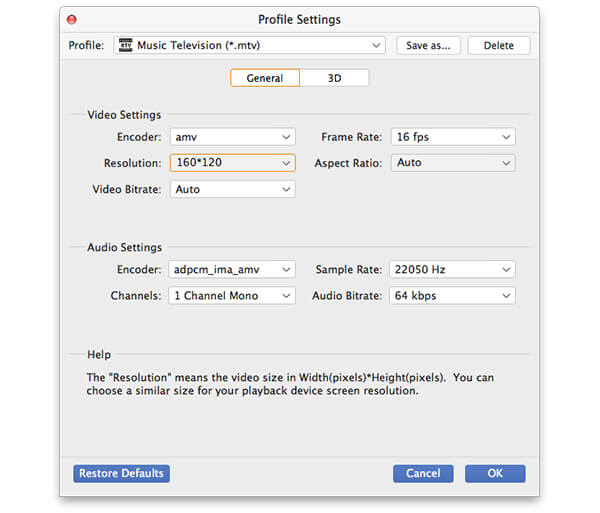The height and width of the screenshot is (513, 600).
Task: Close the Profile Settings window
Action: click(72, 19)
